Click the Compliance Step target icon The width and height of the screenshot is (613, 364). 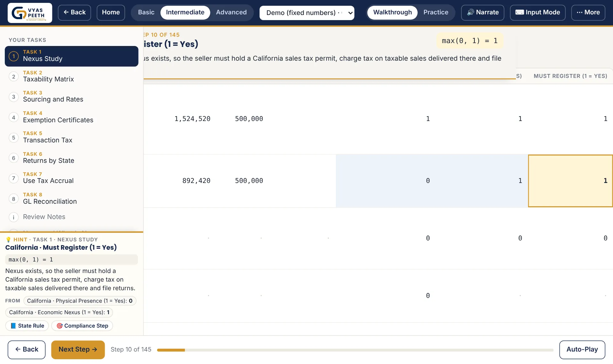pyautogui.click(x=59, y=326)
